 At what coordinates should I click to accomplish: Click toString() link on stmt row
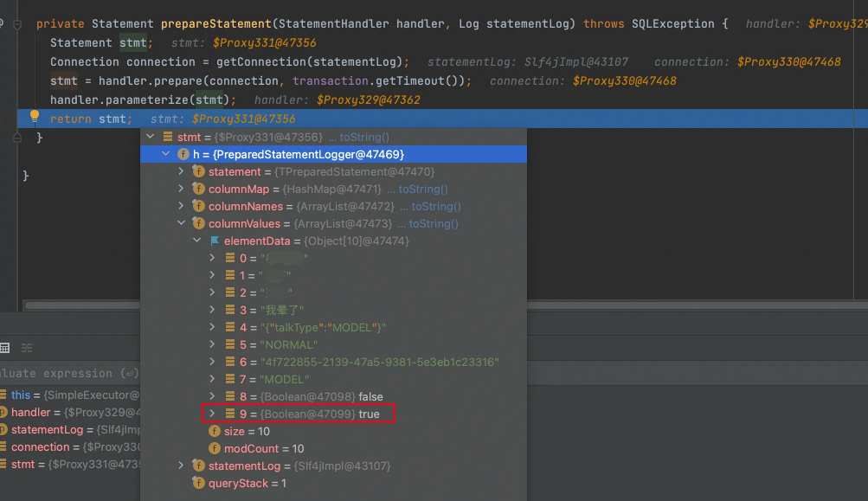point(364,137)
